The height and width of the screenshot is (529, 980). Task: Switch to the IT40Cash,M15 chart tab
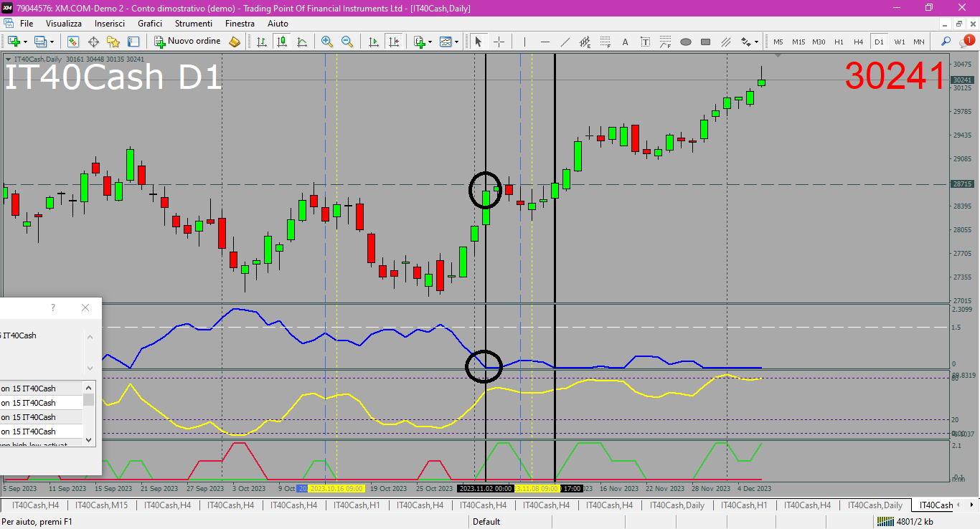(101, 505)
